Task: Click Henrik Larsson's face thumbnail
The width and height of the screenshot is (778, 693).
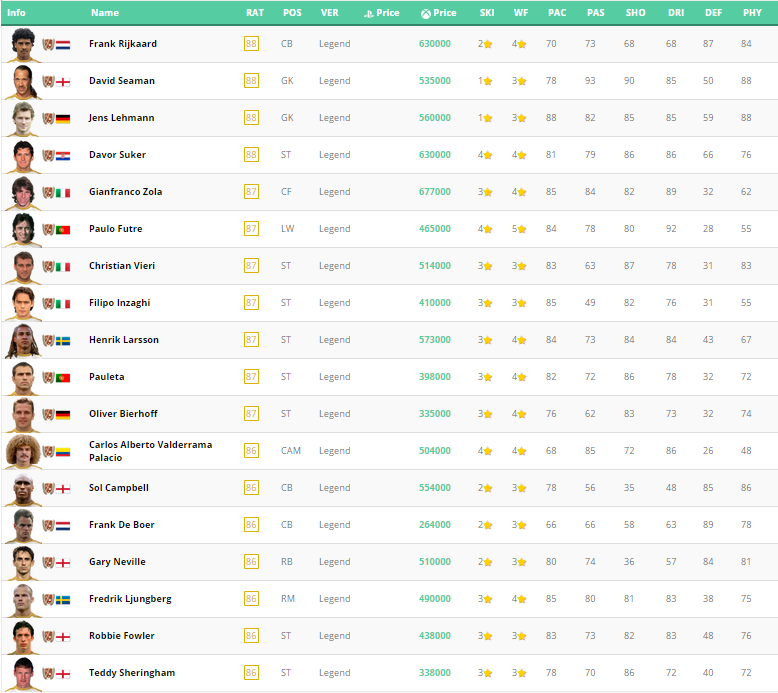Action: point(23,341)
